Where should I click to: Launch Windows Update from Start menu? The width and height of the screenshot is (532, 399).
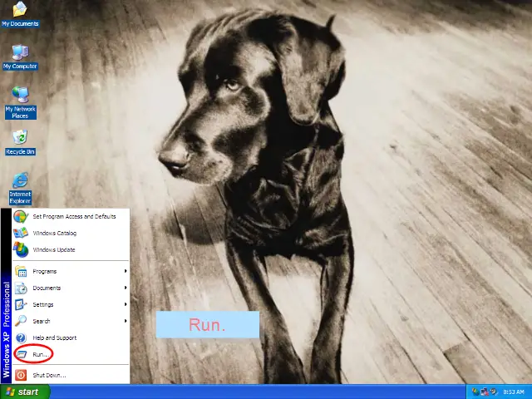71,249
